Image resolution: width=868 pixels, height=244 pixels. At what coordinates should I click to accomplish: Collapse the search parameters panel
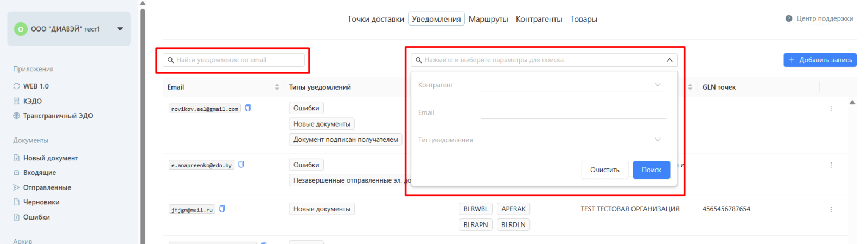point(669,60)
